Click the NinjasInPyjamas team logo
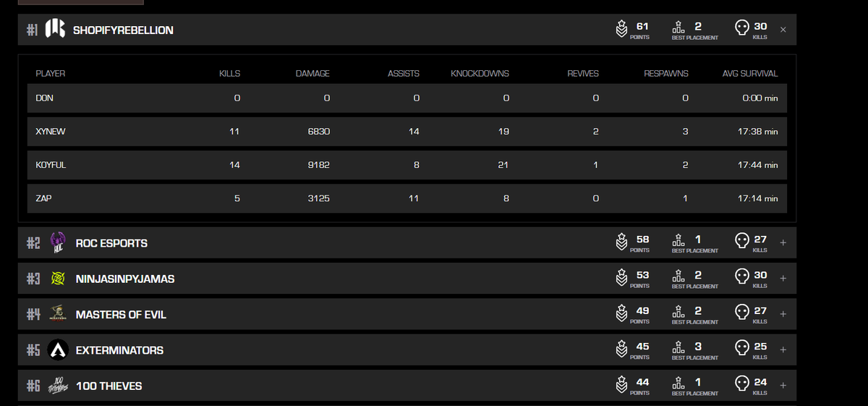868x406 pixels. pyautogui.click(x=58, y=279)
